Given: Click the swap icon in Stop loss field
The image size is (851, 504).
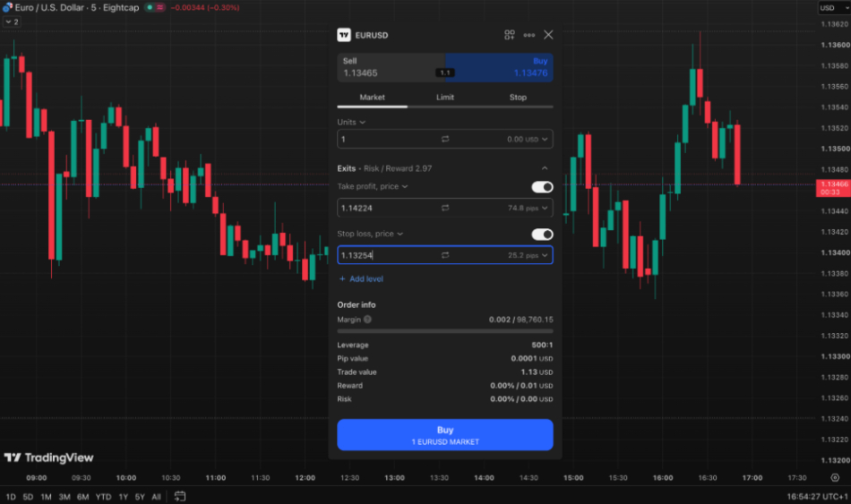Looking at the screenshot, I should (x=445, y=255).
